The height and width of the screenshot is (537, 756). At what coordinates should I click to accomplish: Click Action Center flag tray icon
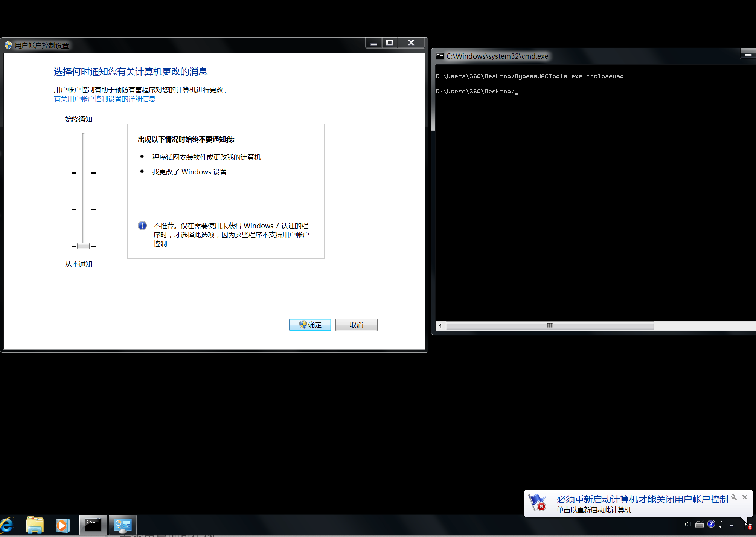coord(747,525)
